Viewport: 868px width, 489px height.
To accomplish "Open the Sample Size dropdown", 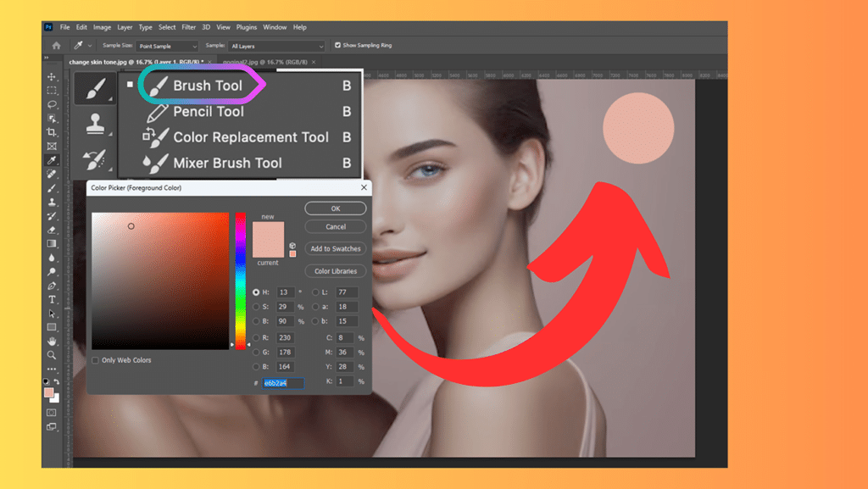I will (x=166, y=46).
